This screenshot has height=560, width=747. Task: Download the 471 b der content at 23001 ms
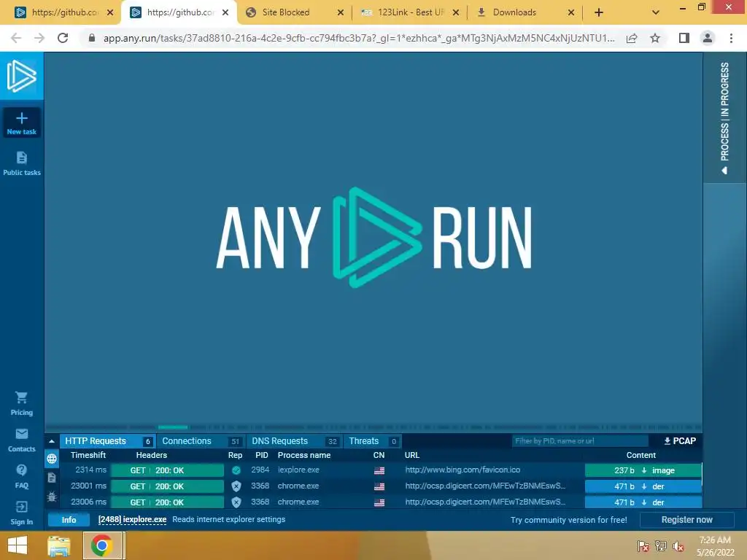pos(643,486)
